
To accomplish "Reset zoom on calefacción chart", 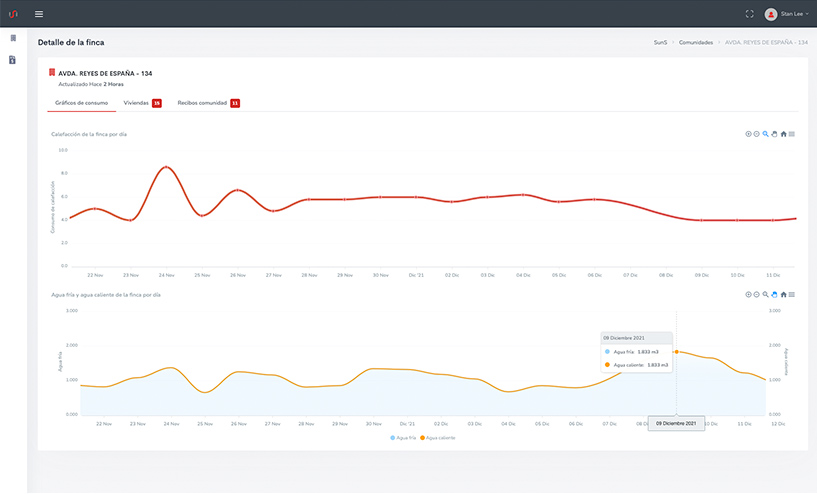I will point(783,134).
